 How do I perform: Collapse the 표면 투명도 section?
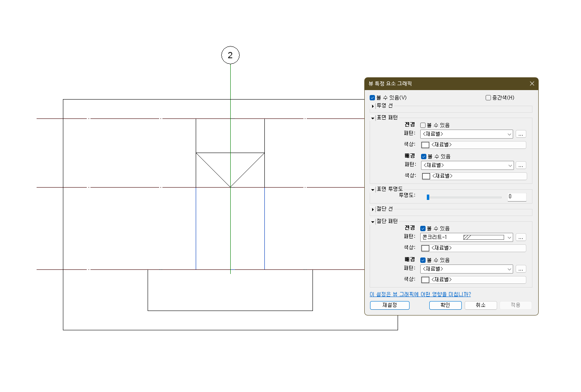pos(373,190)
